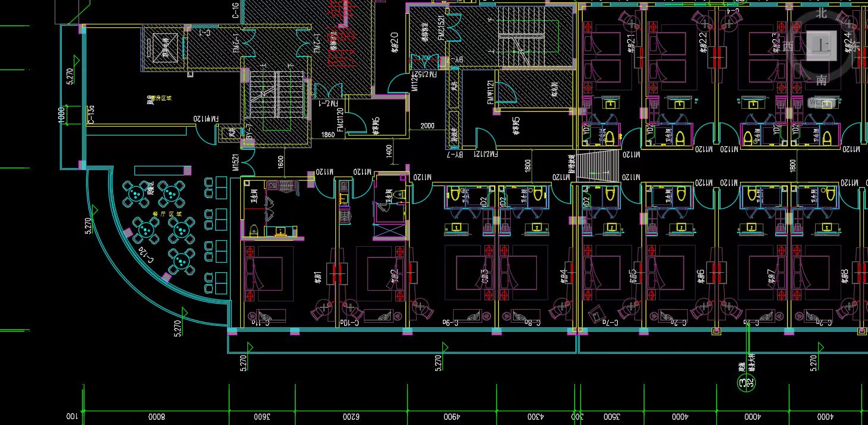The height and width of the screenshot is (425, 868).
Task: Click the 南 compass label on ViewCube
Action: [x=822, y=80]
